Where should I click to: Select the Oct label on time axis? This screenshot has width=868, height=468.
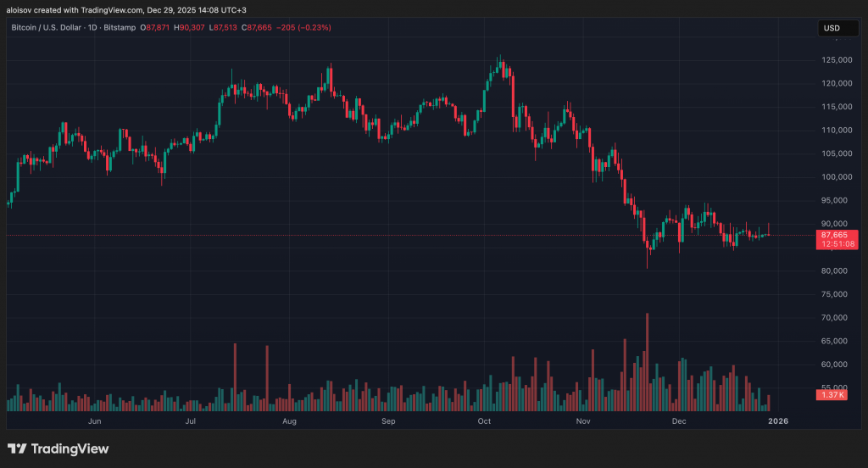(485, 421)
